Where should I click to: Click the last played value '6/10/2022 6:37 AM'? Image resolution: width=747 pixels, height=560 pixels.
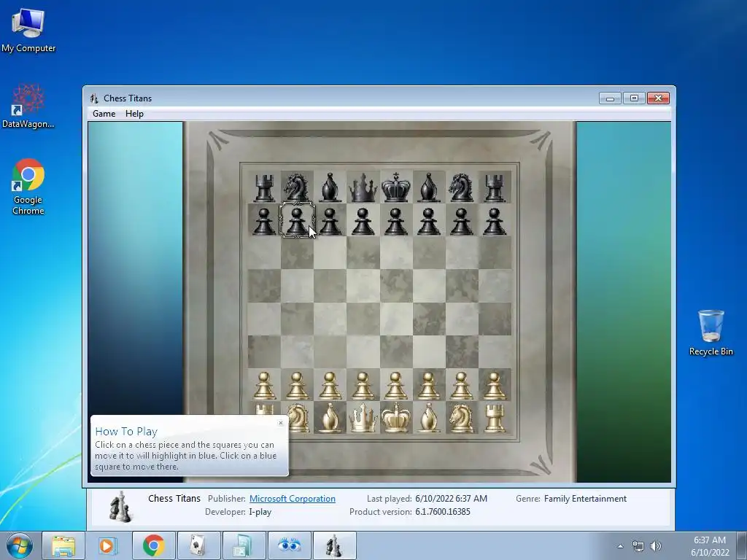451,499
